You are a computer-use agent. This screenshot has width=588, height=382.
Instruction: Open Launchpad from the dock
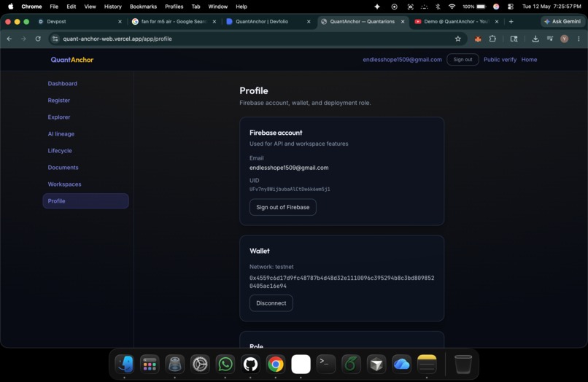point(150,364)
